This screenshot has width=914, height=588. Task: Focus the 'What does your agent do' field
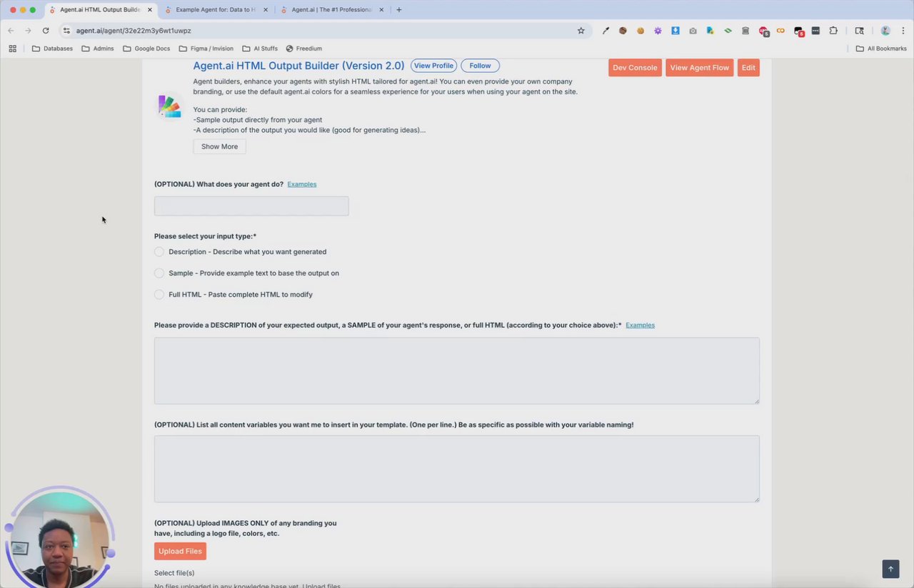coord(251,206)
